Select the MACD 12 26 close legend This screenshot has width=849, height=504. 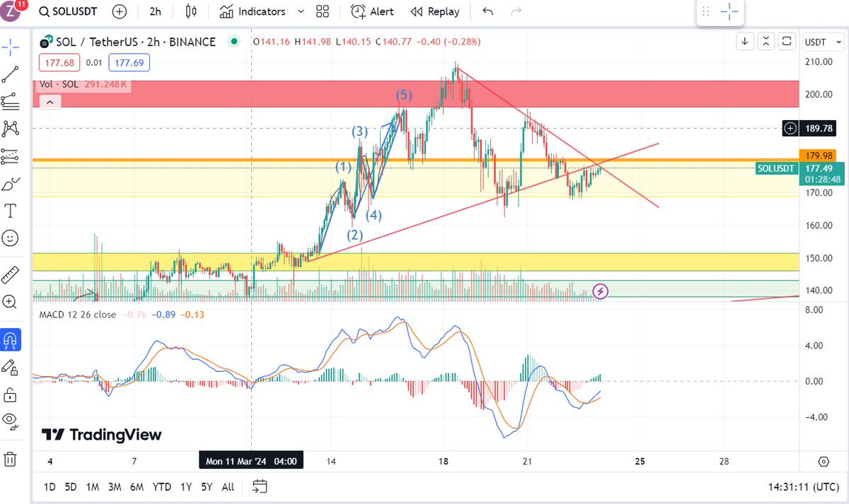tap(77, 314)
